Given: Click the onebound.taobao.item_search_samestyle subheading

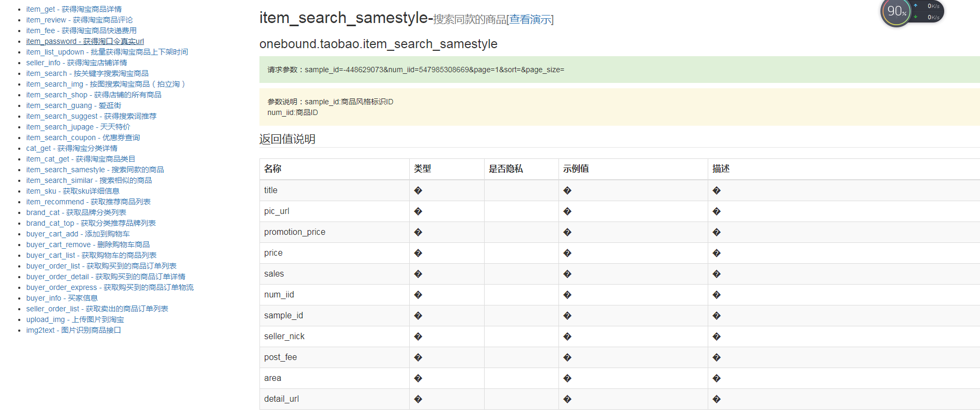Looking at the screenshot, I should [x=378, y=44].
